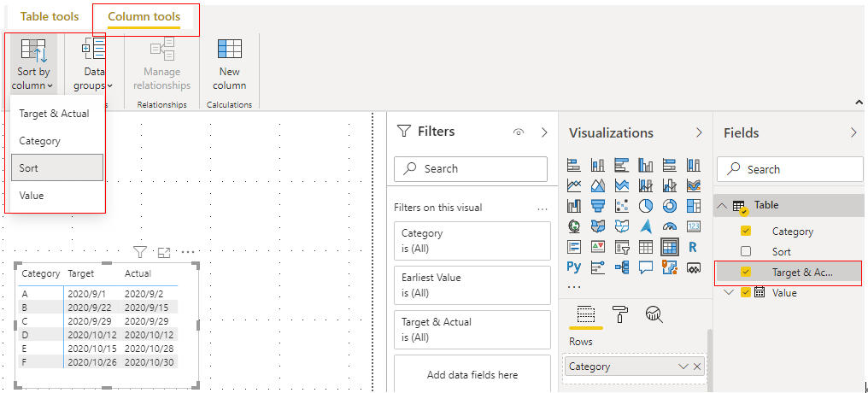
Task: Select the Q&A speech bubble visual
Action: 646,267
